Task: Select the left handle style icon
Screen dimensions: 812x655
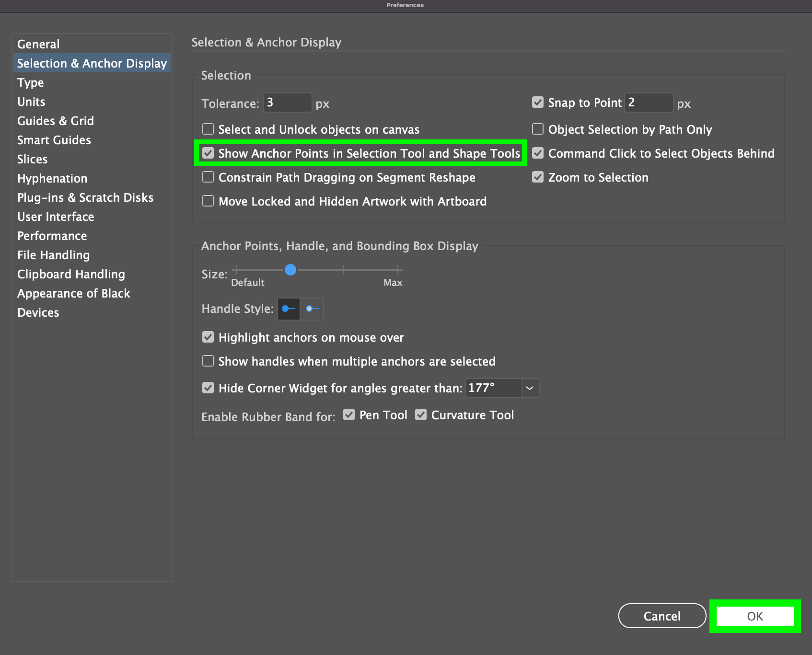Action: [x=288, y=309]
